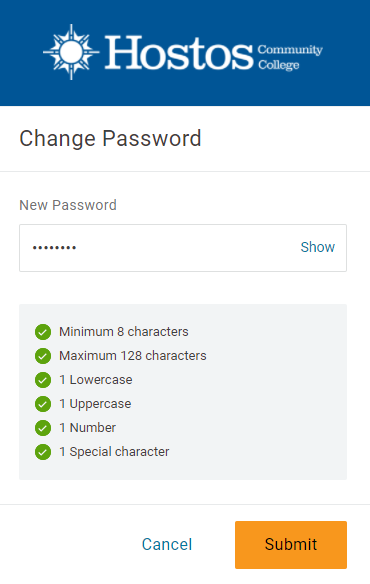
Task: Select the 1 Uppercase requirement text
Action: 95,404
